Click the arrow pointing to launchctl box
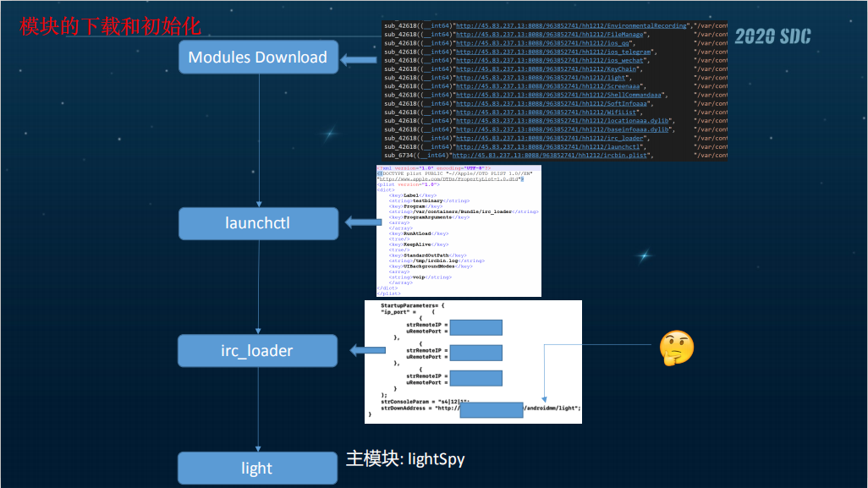868x488 pixels. [x=364, y=223]
